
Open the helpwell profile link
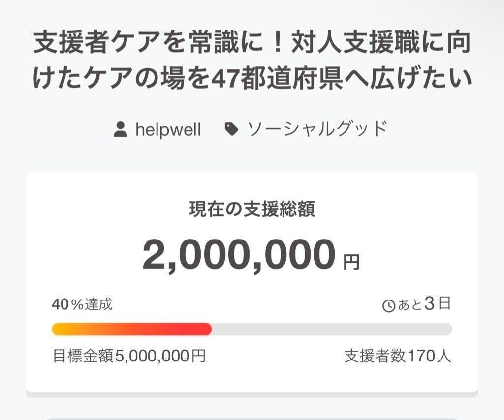tap(168, 130)
